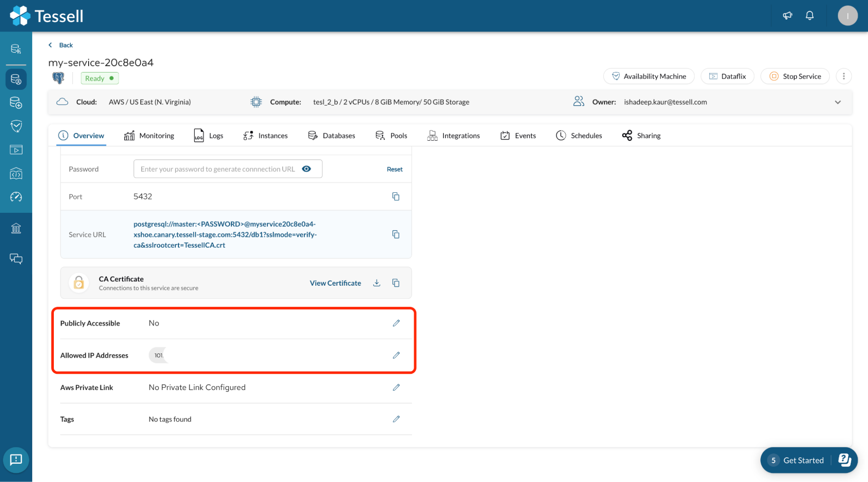Open the three-dot more options menu

(x=843, y=76)
